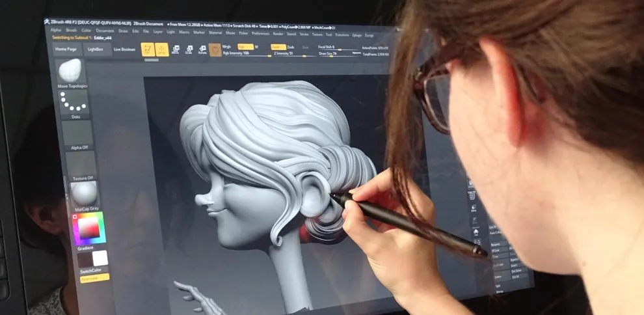Screen dimensions: 644x315
Task: Open the Movie menu
Action: click(x=230, y=33)
